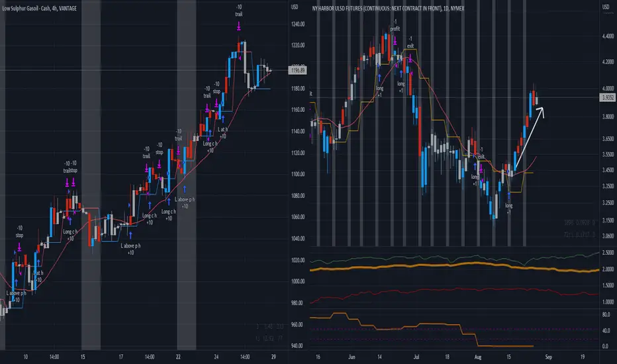Select the 1196.89 current price label
The image size is (617, 364).
297,70
